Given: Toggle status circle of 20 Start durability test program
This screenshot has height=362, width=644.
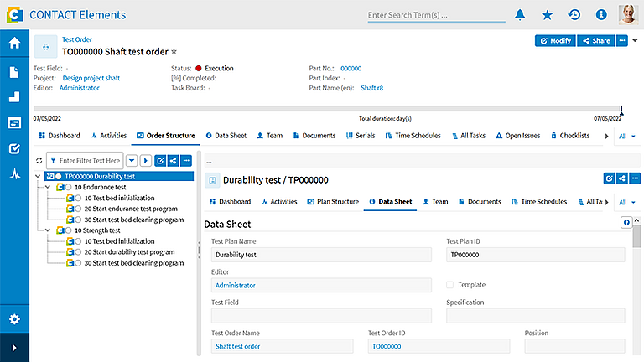Looking at the screenshot, I should (x=78, y=252).
